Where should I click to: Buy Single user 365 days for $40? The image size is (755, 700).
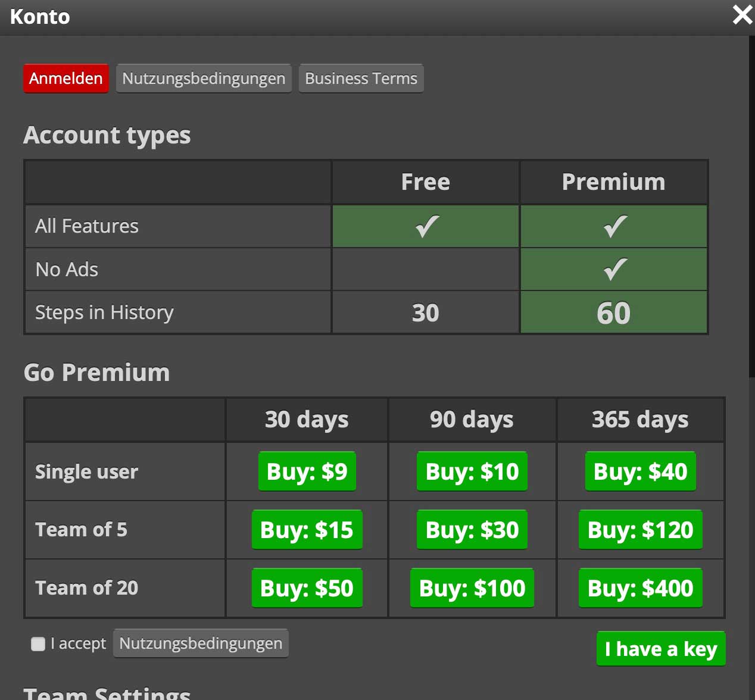tap(640, 471)
